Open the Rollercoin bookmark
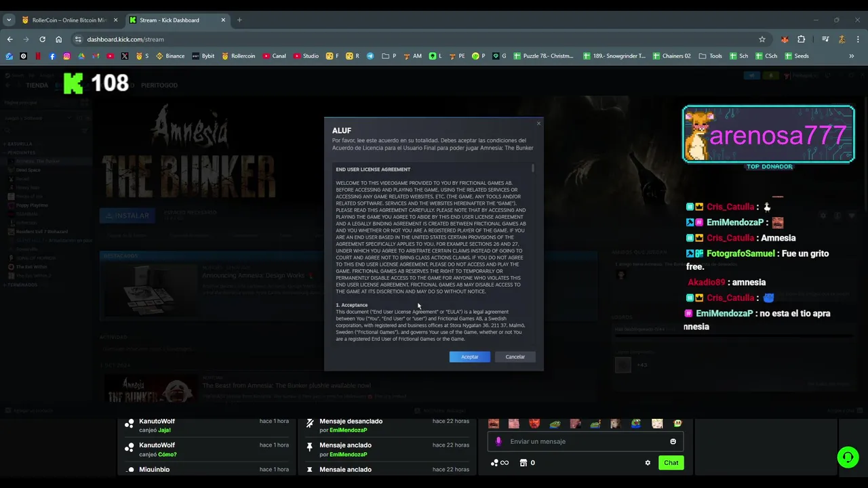The width and height of the screenshot is (868, 488). click(x=238, y=56)
